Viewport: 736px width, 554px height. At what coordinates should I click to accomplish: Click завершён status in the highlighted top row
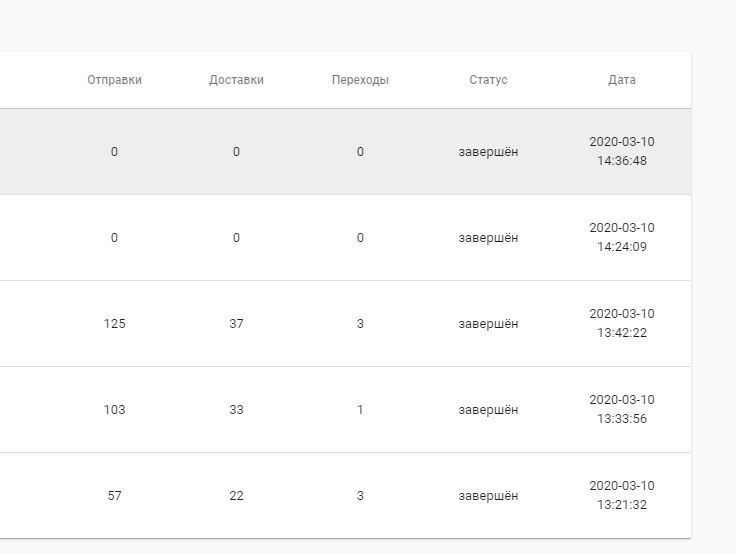488,152
